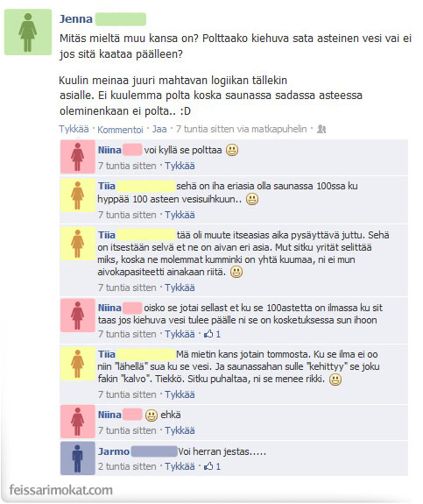Click Niina's pink avatar on first comment
423x504 pixels.
[78, 157]
